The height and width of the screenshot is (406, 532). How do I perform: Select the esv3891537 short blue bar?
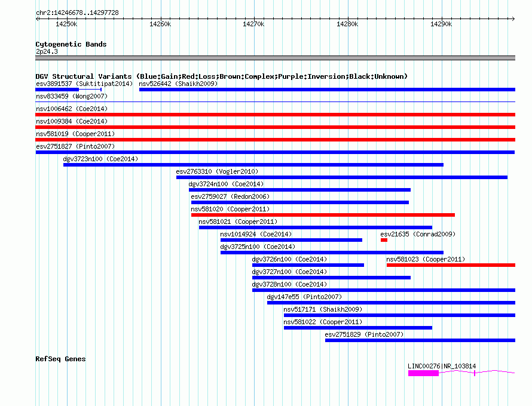tap(57, 90)
